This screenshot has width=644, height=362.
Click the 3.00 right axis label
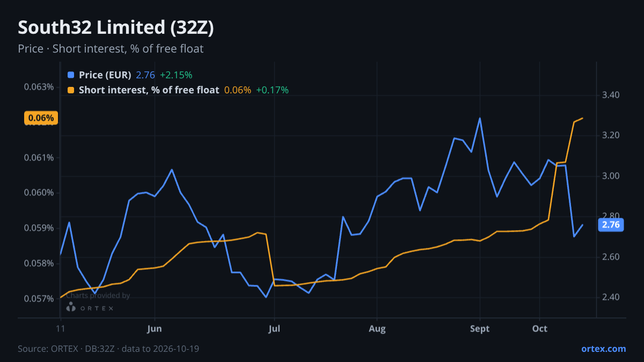tap(611, 176)
